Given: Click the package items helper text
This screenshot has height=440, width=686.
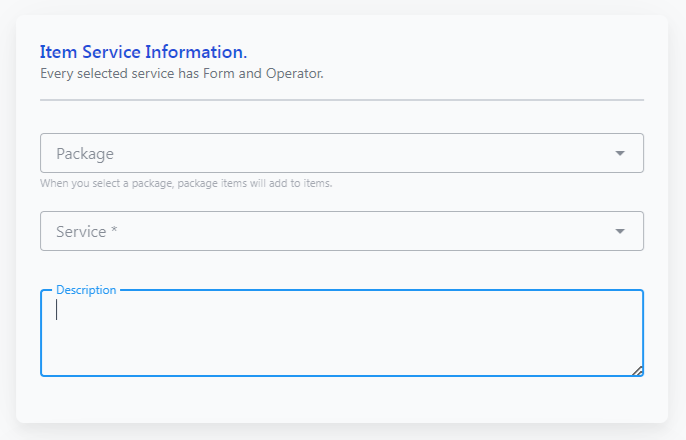Looking at the screenshot, I should tap(186, 183).
